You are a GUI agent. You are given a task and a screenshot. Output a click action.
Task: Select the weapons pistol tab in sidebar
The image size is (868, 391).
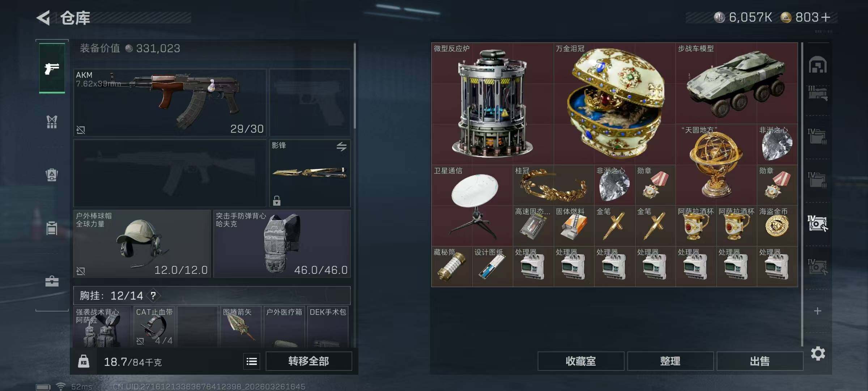coord(52,68)
